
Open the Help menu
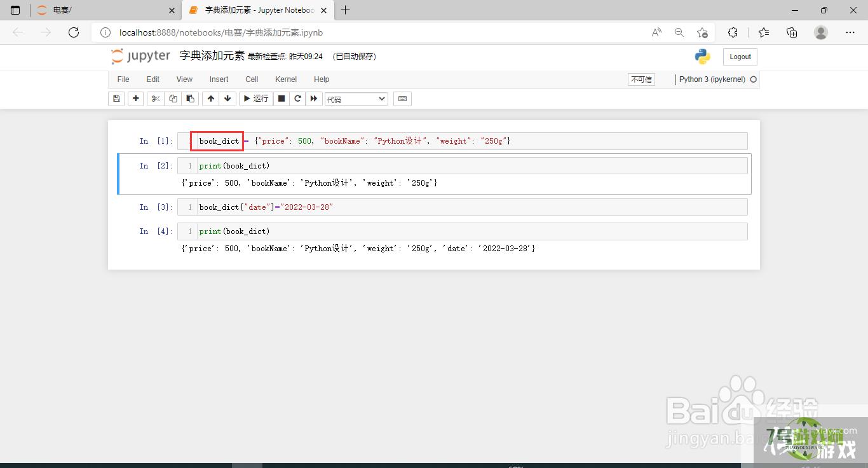(322, 79)
